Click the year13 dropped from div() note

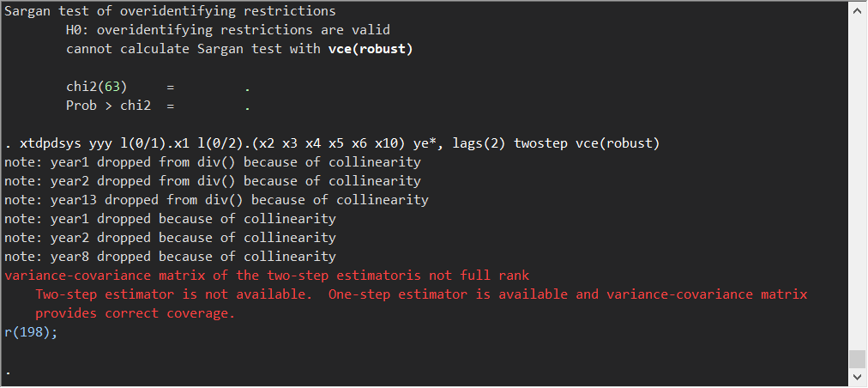point(216,200)
